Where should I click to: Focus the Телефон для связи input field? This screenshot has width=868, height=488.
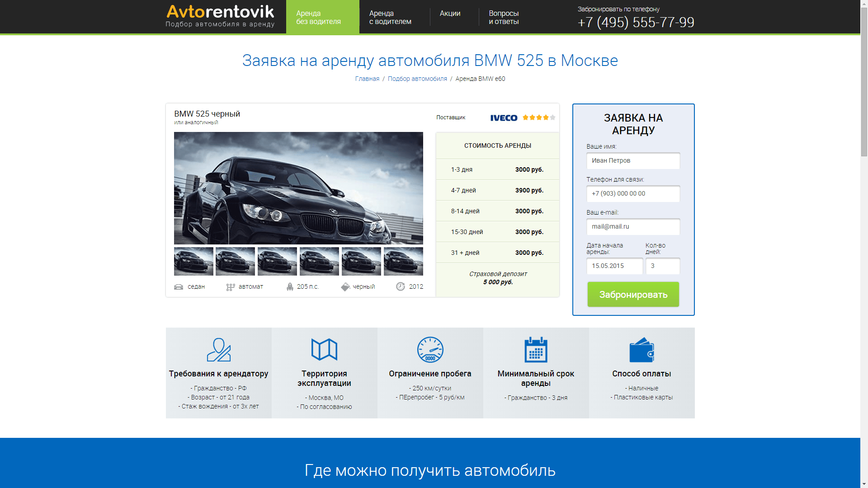(633, 194)
